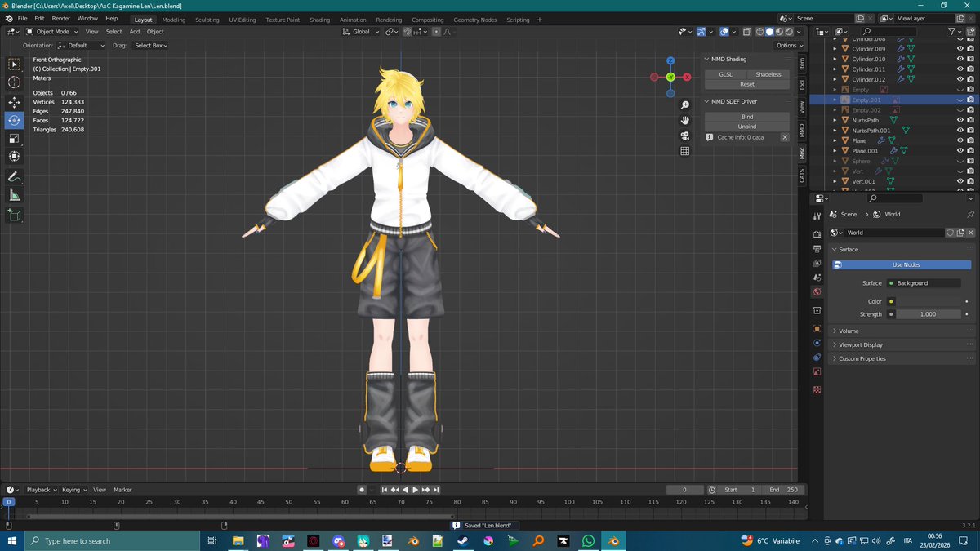This screenshot has height=551, width=980.
Task: Switch viewport to Rendered shading mode
Action: click(788, 31)
